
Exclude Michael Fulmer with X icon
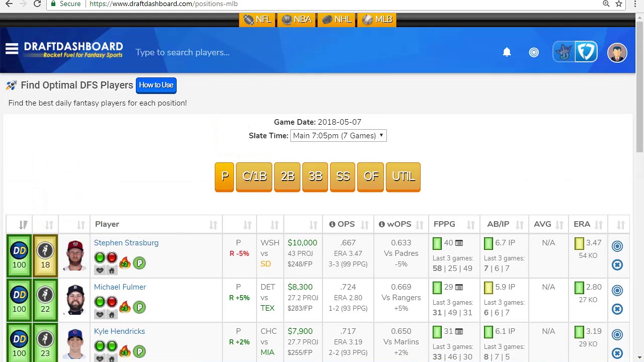(x=617, y=309)
